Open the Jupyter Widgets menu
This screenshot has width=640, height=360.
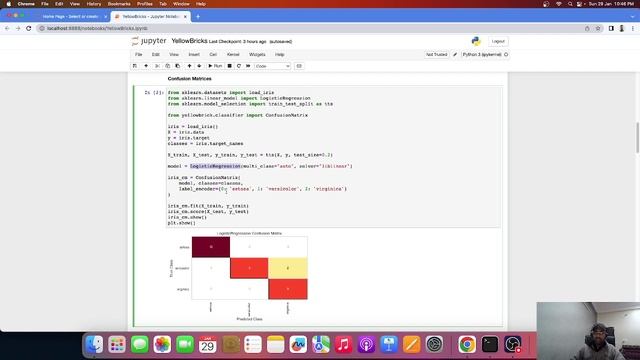(x=257, y=54)
